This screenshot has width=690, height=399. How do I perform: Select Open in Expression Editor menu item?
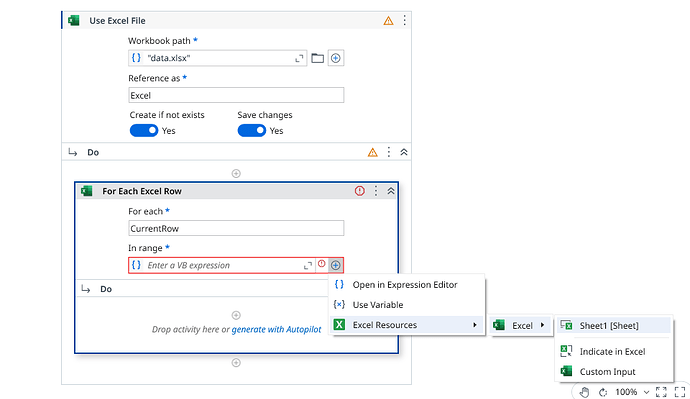(x=407, y=285)
